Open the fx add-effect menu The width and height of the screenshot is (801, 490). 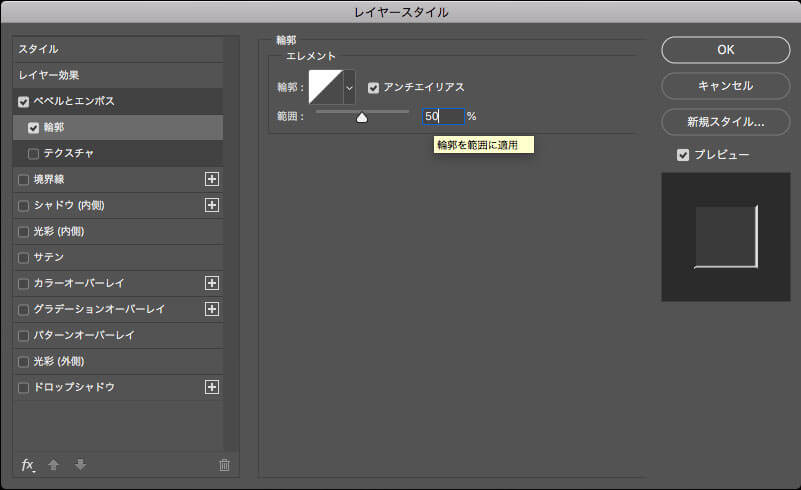28,465
